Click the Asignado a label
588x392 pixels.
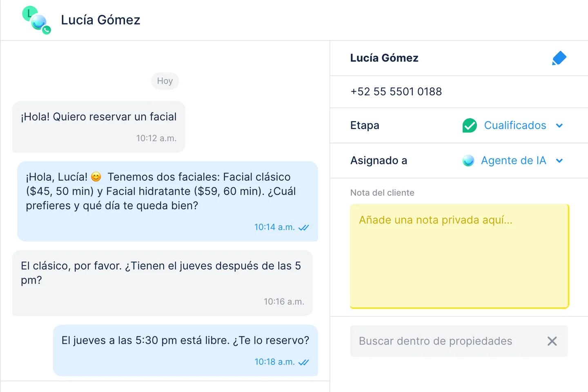click(x=379, y=161)
